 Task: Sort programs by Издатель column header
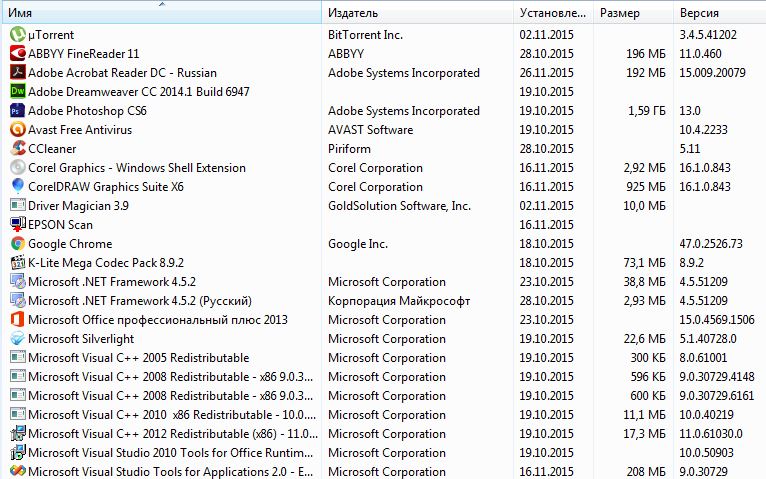click(418, 13)
